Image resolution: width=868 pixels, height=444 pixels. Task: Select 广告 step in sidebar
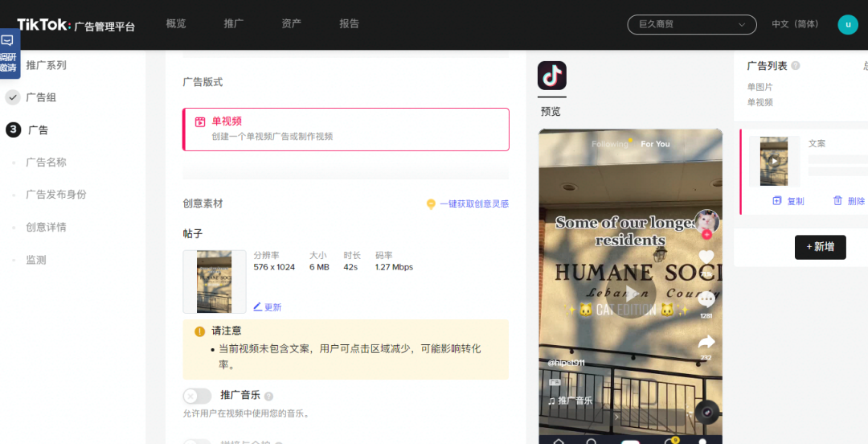click(39, 130)
